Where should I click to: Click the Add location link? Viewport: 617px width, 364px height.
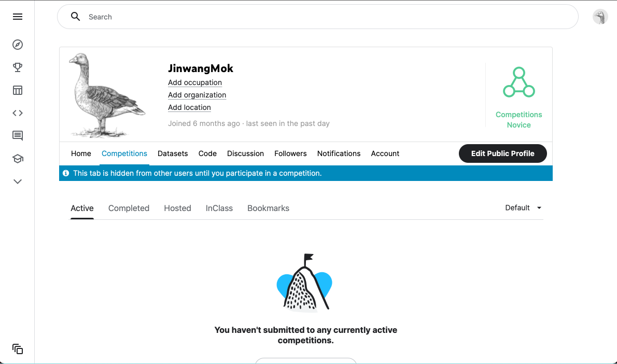coord(189,107)
